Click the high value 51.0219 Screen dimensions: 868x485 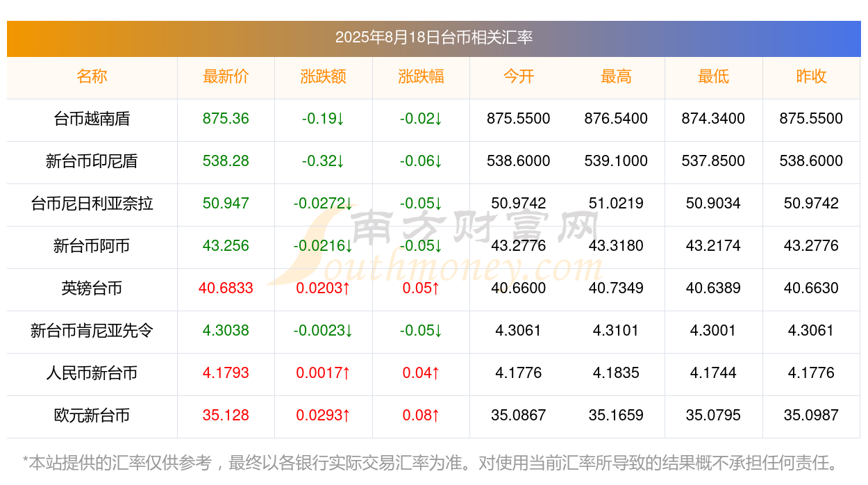pos(616,204)
